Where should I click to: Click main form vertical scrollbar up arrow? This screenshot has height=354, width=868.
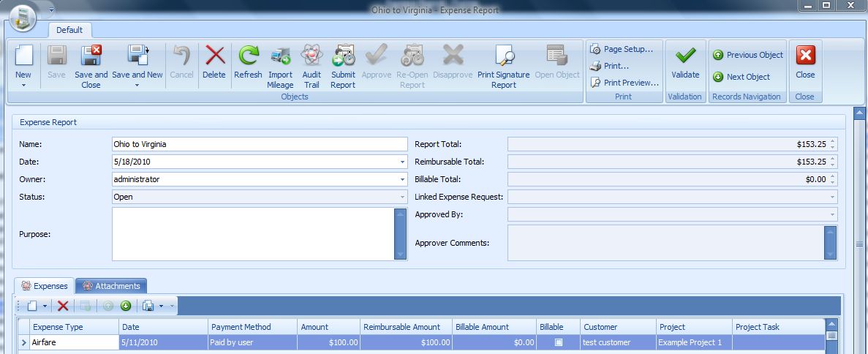pyautogui.click(x=860, y=113)
